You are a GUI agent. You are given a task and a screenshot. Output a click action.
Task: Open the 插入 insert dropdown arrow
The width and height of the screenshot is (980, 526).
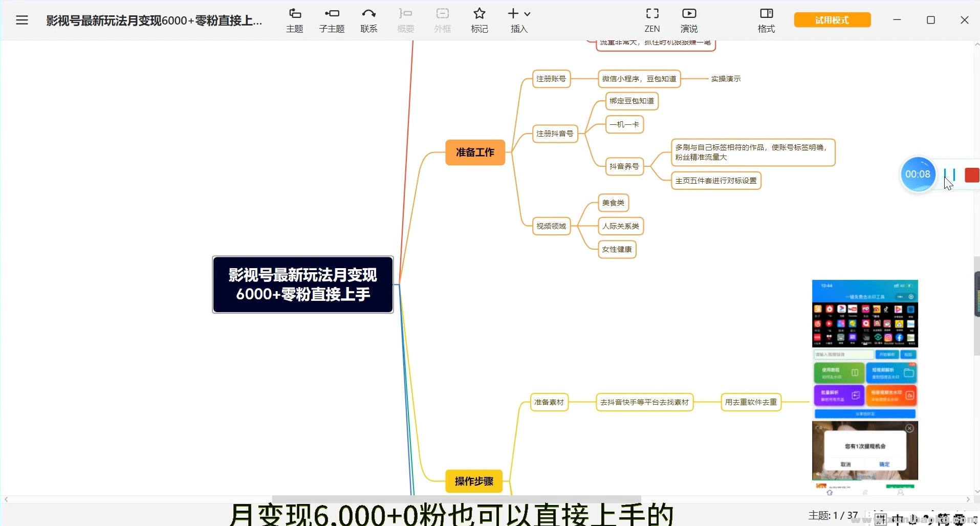click(x=528, y=14)
